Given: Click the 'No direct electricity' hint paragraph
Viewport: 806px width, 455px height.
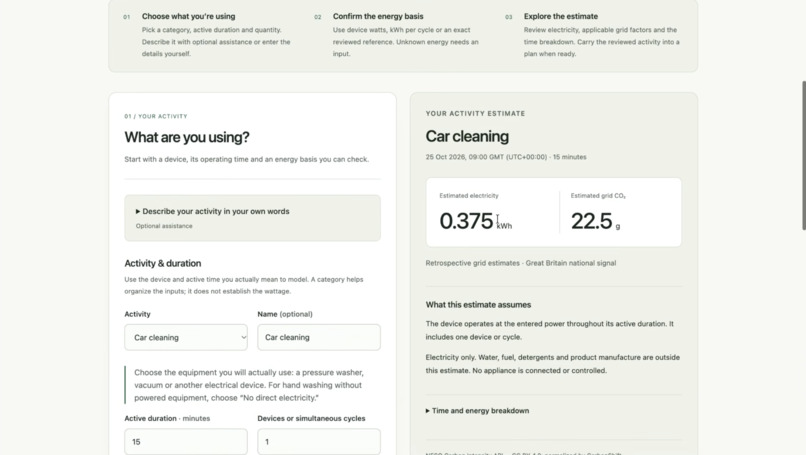Looking at the screenshot, I should 249,385.
